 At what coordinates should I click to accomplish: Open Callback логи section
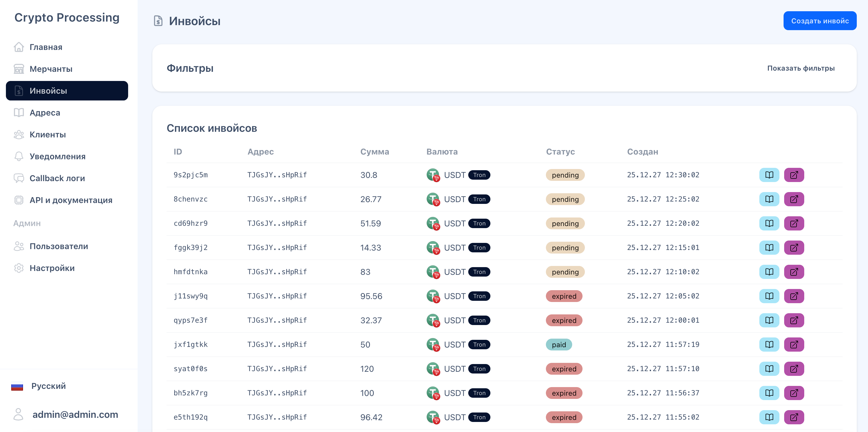pyautogui.click(x=57, y=178)
